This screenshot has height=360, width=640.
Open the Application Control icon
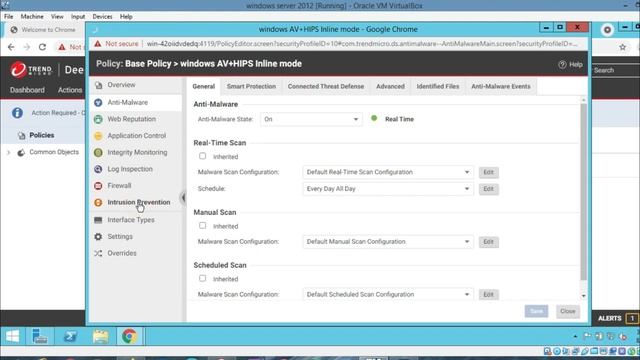[x=98, y=136]
